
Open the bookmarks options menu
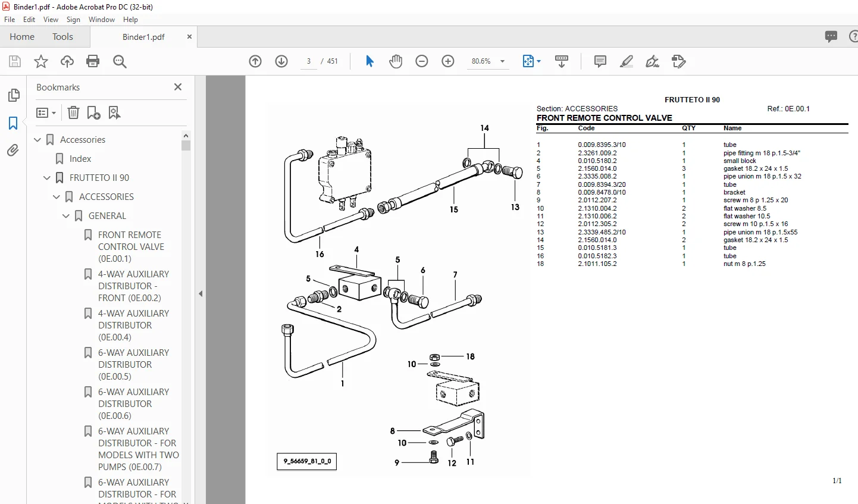[x=46, y=112]
